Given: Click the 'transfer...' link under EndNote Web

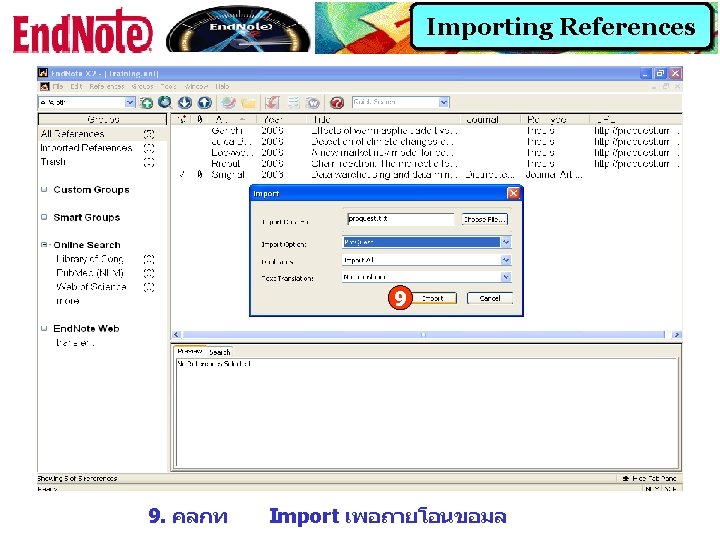Looking at the screenshot, I should click(x=74, y=343).
